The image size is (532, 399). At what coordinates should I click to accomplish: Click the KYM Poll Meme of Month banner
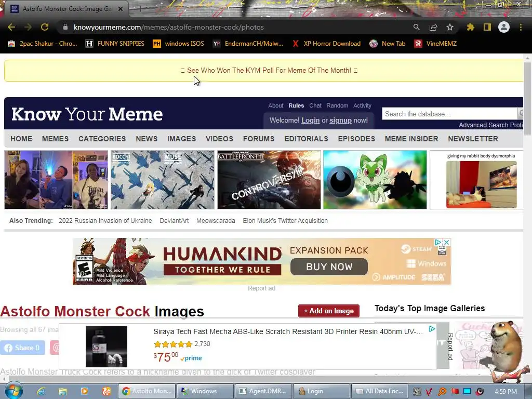[x=269, y=70]
